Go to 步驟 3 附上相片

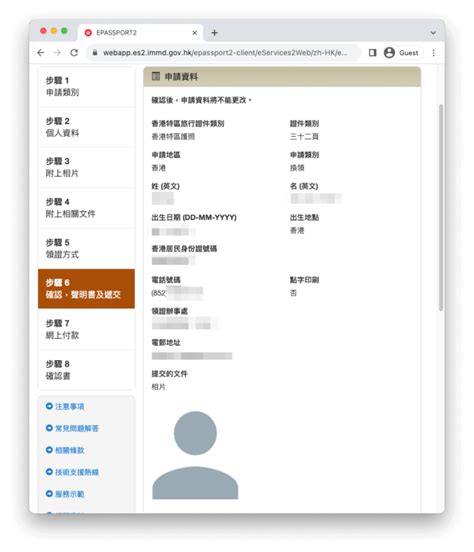tap(86, 168)
